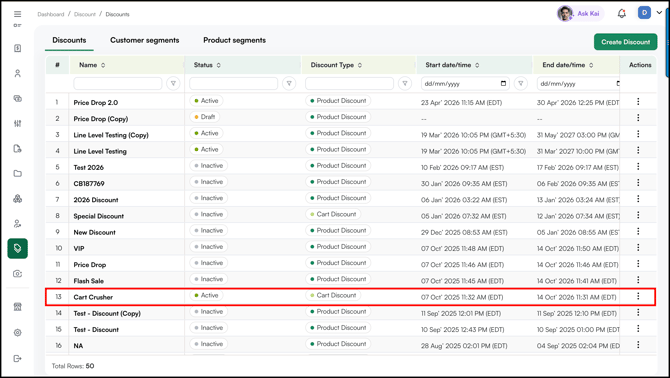Select the New Discount name
Viewport: 670px width, 378px height.
click(94, 232)
